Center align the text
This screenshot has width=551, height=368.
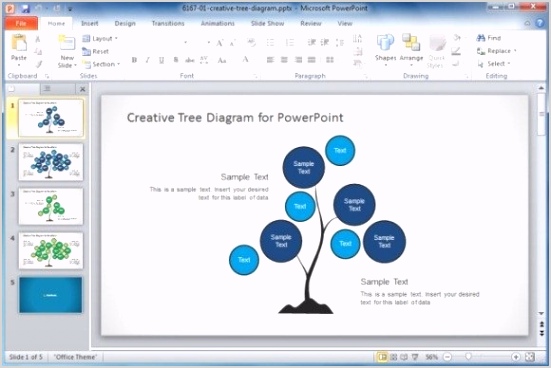(x=284, y=60)
